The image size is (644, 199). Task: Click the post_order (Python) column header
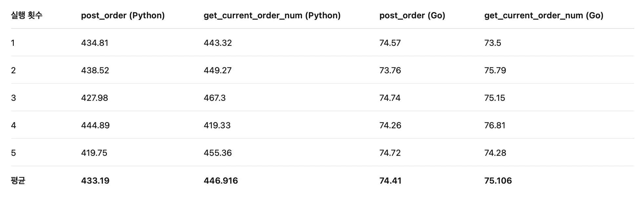pyautogui.click(x=123, y=15)
